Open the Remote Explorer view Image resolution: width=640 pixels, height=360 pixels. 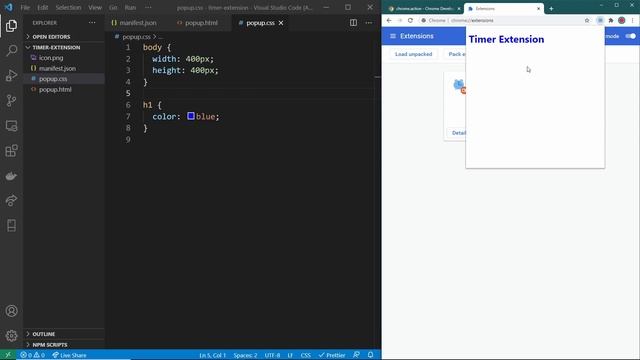click(11, 126)
